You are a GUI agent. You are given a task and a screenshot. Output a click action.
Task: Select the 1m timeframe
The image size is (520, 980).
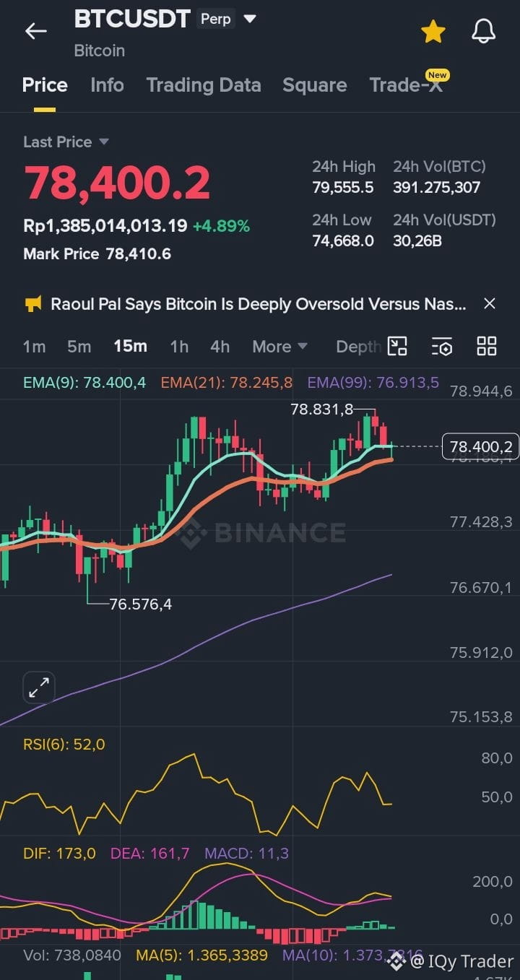click(34, 347)
